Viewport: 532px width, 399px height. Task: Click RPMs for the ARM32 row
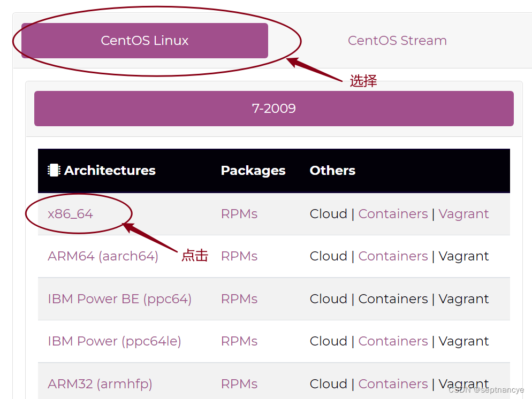pos(239,383)
